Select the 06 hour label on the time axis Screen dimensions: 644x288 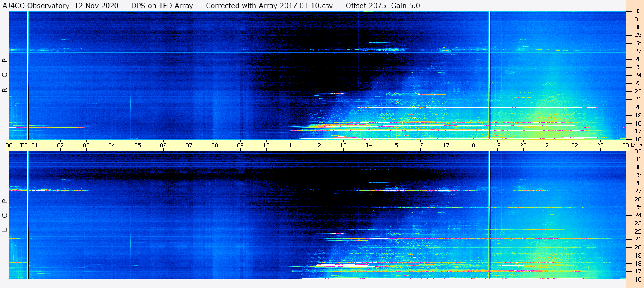pos(163,145)
